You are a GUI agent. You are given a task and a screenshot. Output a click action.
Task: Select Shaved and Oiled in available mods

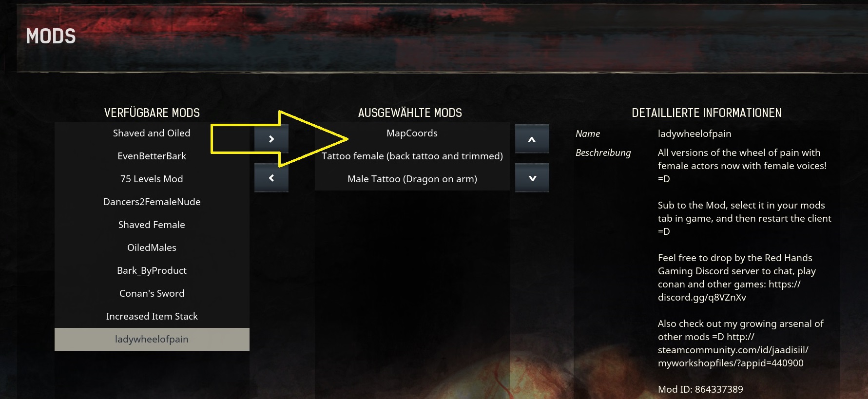[152, 133]
